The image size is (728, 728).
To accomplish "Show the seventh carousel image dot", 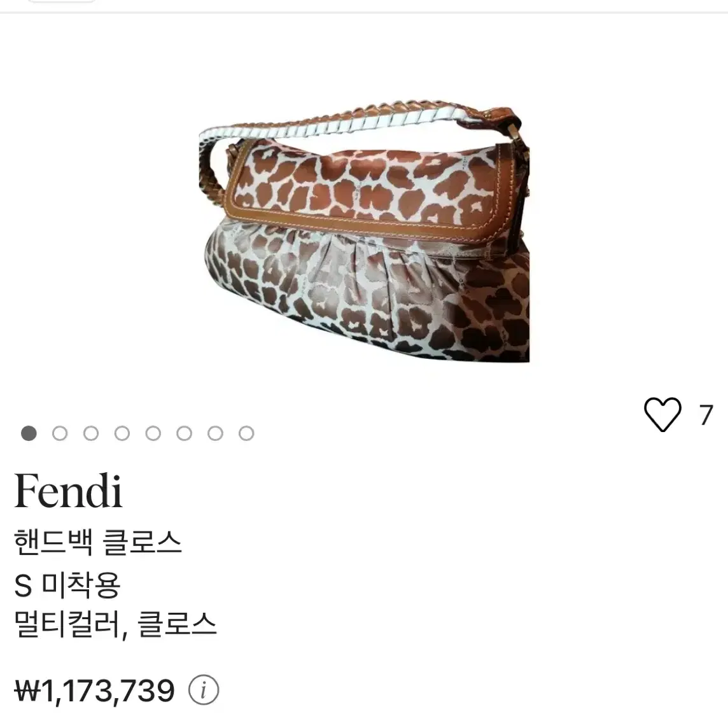I will click(x=216, y=433).
